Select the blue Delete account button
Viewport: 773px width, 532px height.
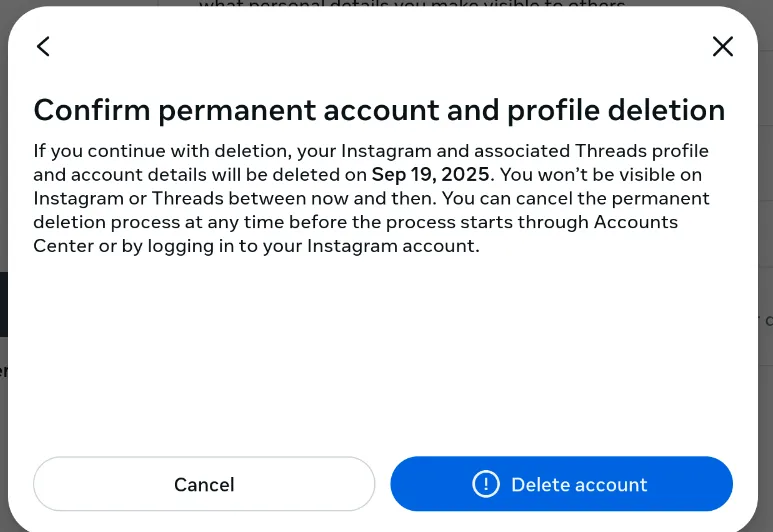click(562, 484)
